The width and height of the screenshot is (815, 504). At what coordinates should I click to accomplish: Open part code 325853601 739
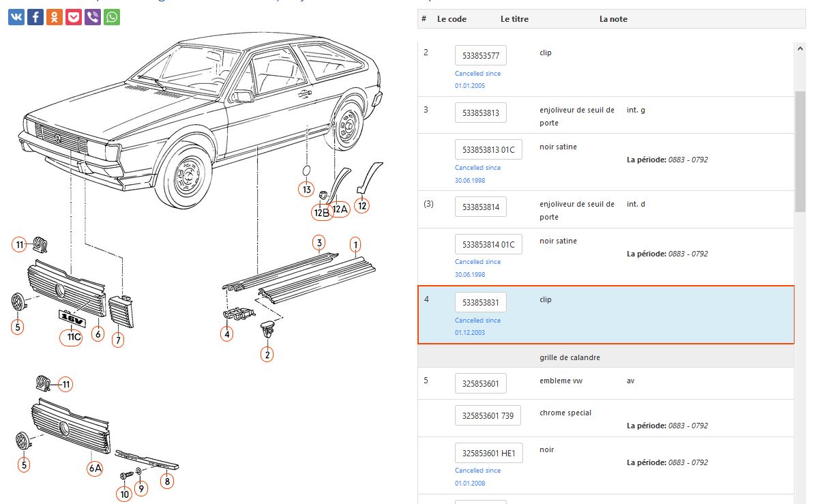(x=488, y=415)
